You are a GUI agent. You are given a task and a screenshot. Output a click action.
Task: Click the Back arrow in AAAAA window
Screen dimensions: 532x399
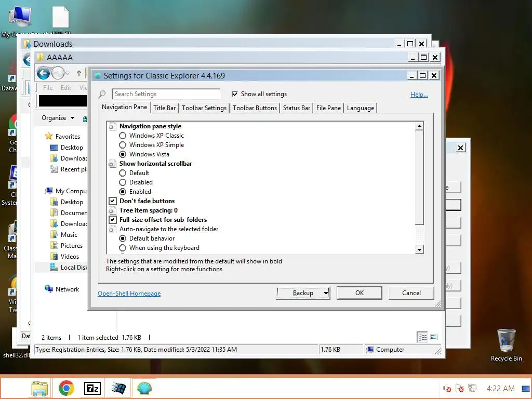[x=44, y=73]
